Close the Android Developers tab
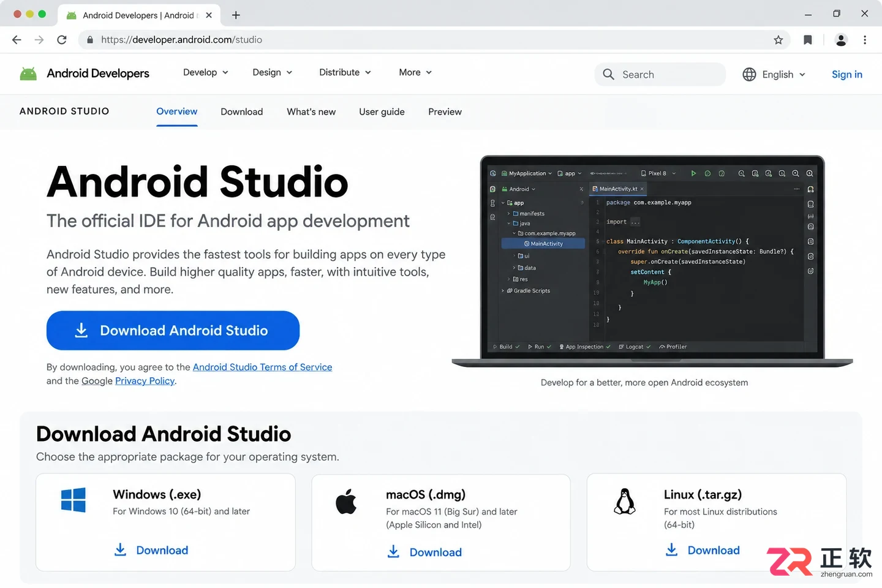 [209, 15]
